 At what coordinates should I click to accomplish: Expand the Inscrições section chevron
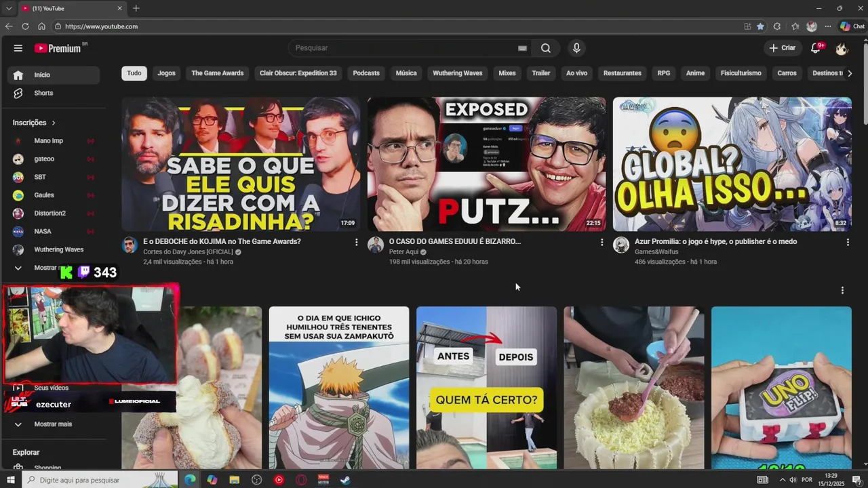[x=54, y=123]
